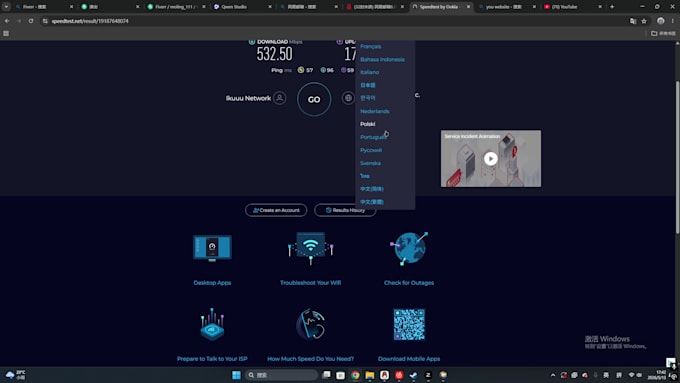Click the How Much Speed Do You Need icon
Screen dimensions: 680x383
(x=311, y=324)
